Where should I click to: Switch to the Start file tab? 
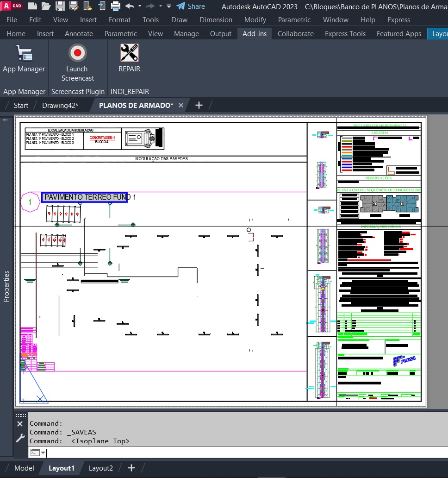point(21,106)
